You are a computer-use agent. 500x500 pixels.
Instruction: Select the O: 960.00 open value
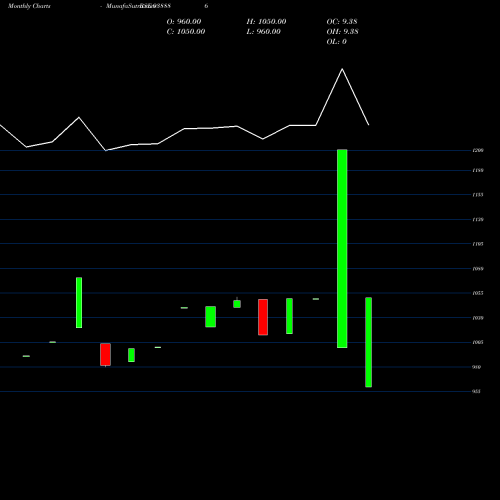pyautogui.click(x=184, y=22)
